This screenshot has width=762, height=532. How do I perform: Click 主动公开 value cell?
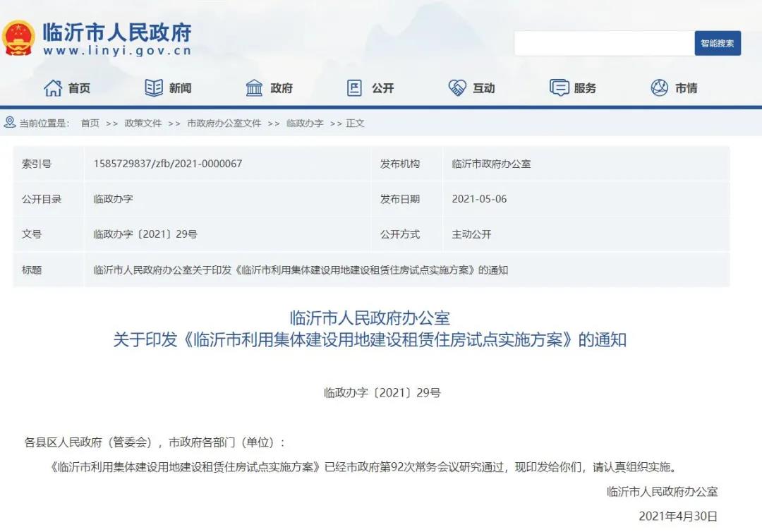586,234
